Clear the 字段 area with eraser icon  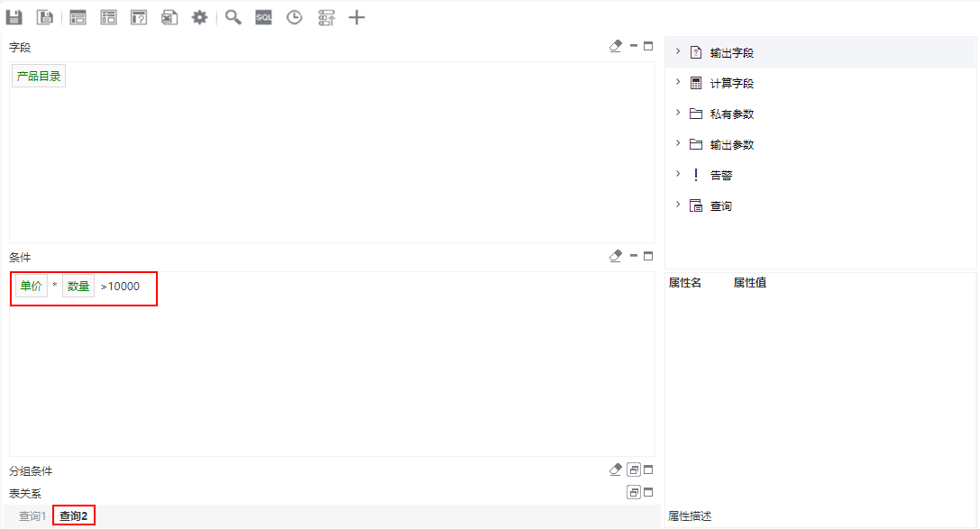coord(616,46)
